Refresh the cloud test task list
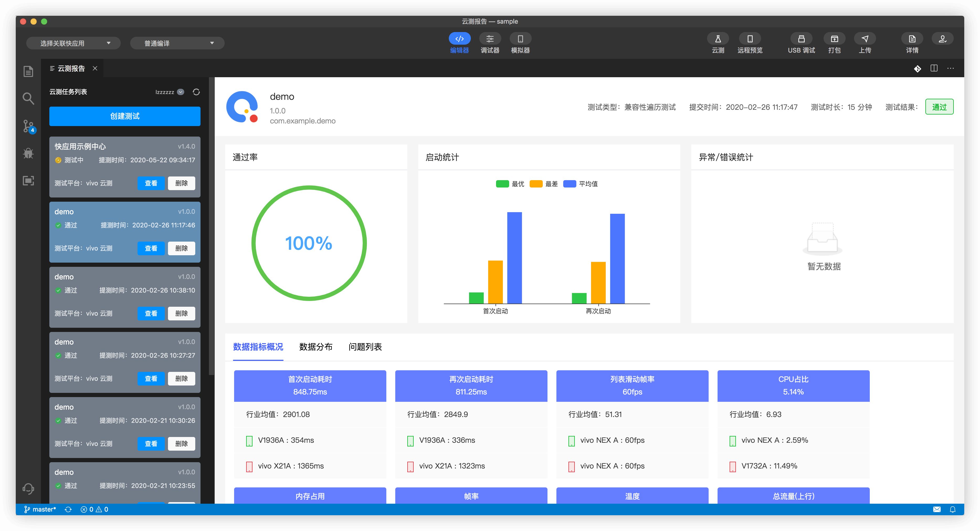980x531 pixels. 196,92
